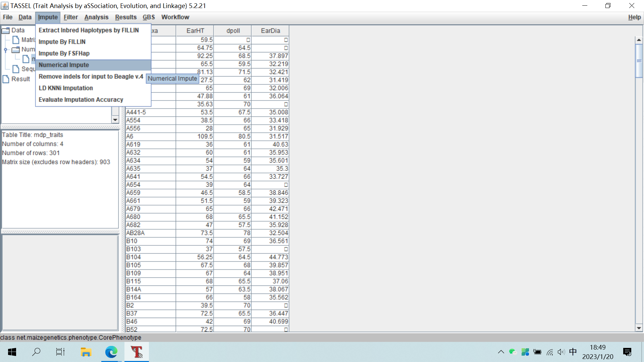644x362 pixels.
Task: Select taxa row A6
Action: point(151,136)
